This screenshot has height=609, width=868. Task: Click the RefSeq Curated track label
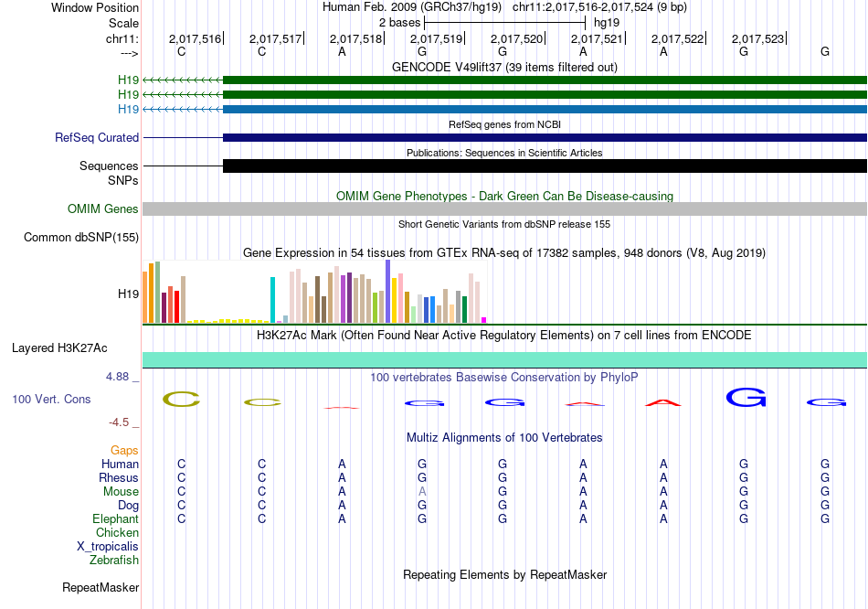tap(96, 137)
